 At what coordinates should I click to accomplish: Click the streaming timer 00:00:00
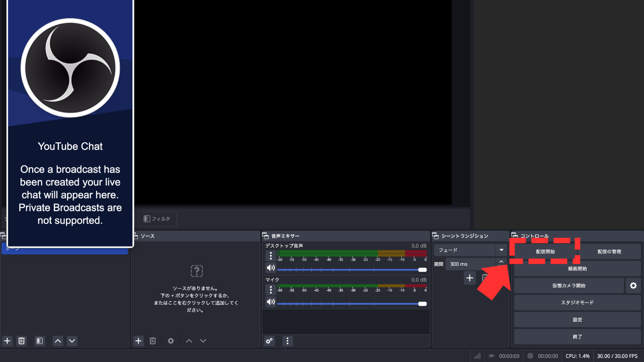click(x=509, y=356)
